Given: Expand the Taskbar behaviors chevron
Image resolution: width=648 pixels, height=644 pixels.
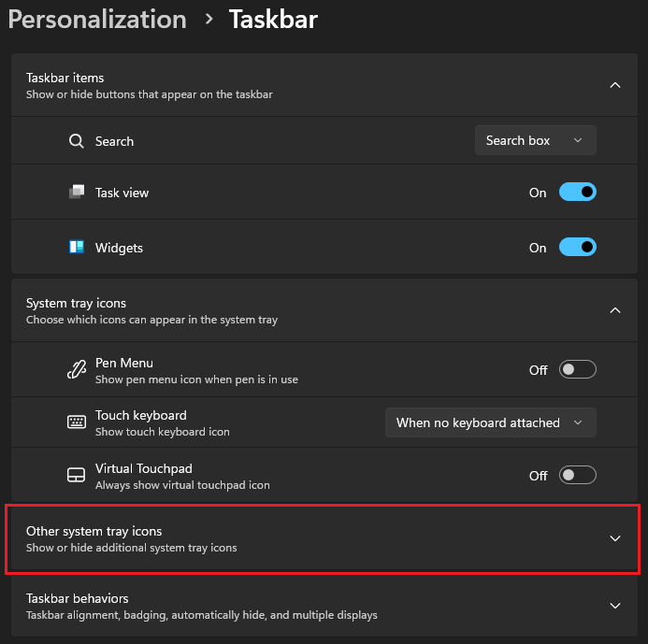Looking at the screenshot, I should click(615, 606).
